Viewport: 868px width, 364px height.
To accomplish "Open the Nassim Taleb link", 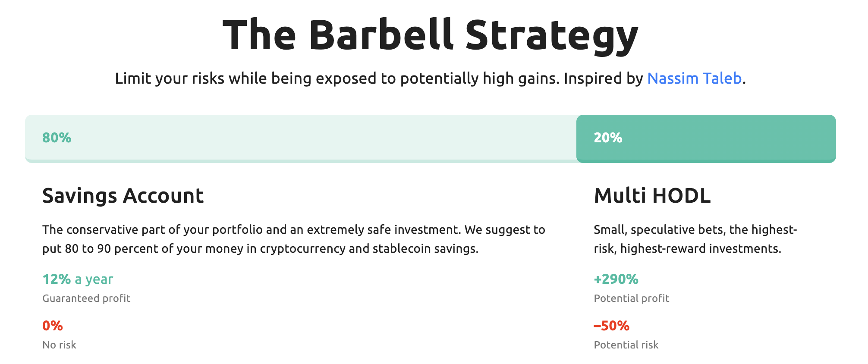I will pyautogui.click(x=694, y=78).
